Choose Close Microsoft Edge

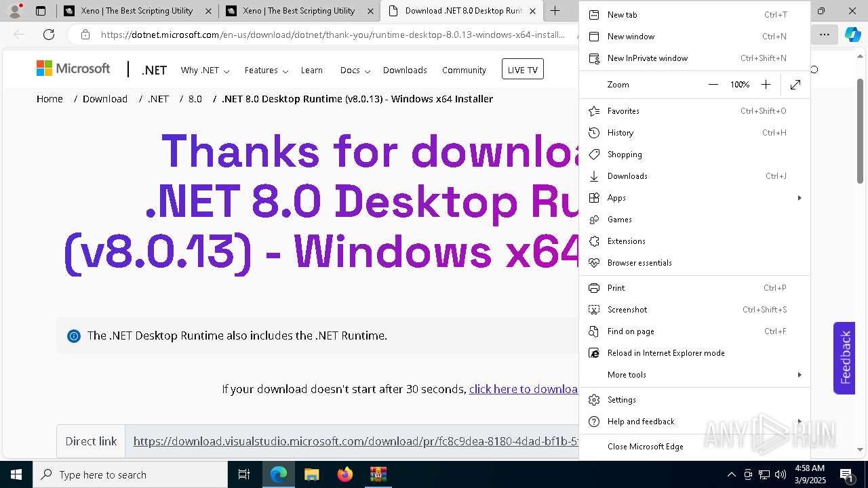point(694,447)
